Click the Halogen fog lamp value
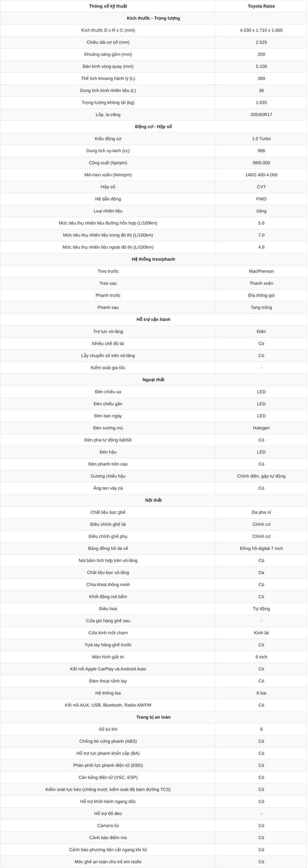 (x=261, y=427)
